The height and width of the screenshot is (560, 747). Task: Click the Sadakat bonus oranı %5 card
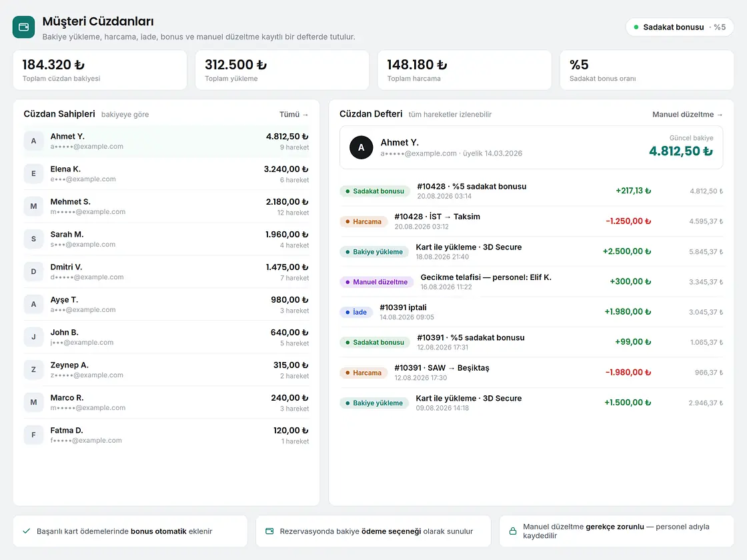(647, 70)
